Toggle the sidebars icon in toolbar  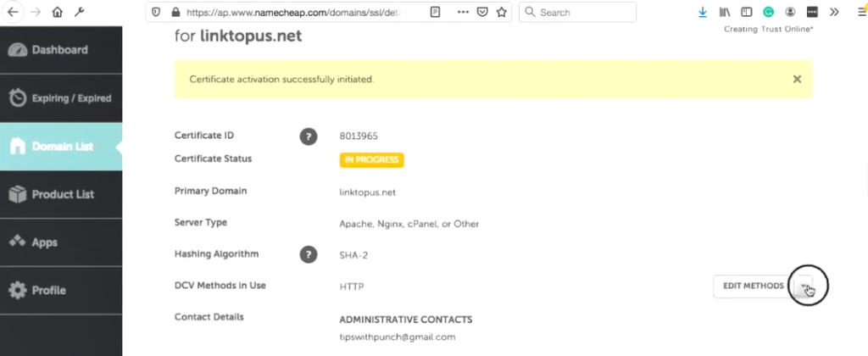pos(746,12)
